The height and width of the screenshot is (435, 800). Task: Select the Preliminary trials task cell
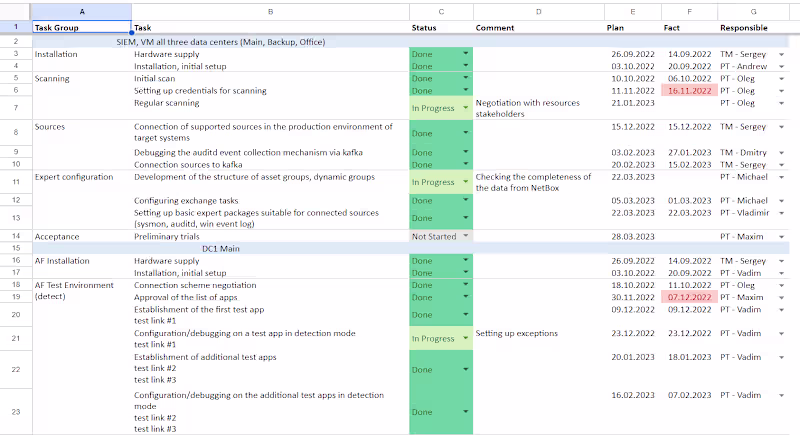[x=270, y=236]
